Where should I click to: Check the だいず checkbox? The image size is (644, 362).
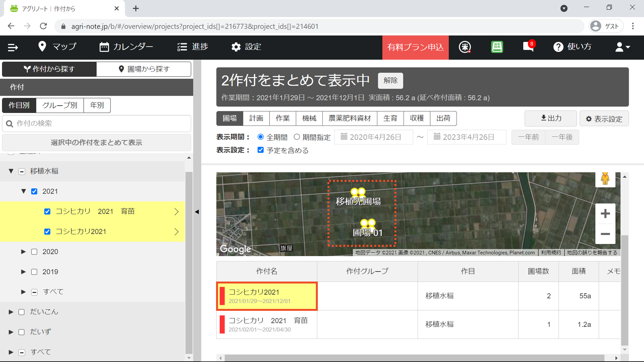pyautogui.click(x=22, y=332)
